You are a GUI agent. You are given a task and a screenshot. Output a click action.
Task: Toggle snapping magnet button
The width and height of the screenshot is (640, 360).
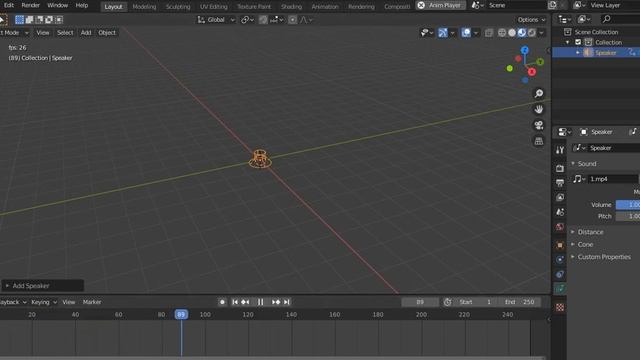click(x=263, y=20)
